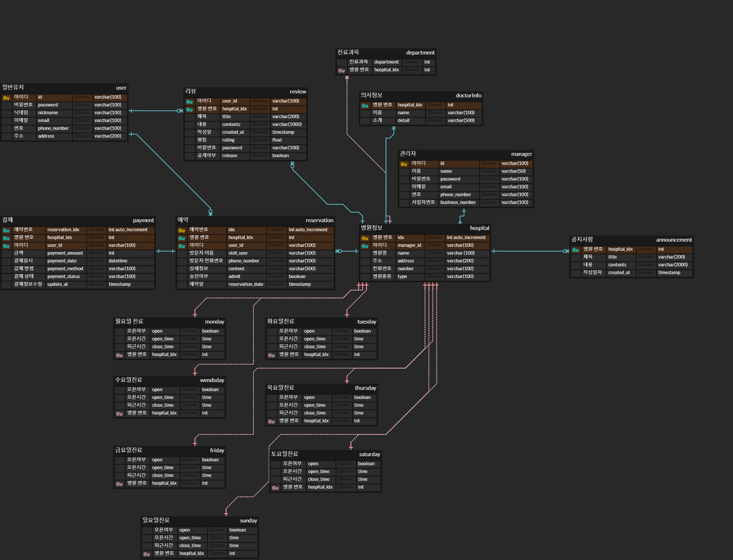The width and height of the screenshot is (733, 560).
Task: Select the 'sunday' table title
Action: tap(248, 521)
